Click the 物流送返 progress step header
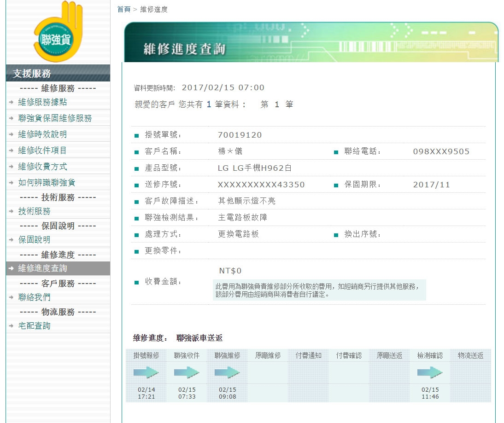504x423 pixels. point(470,355)
